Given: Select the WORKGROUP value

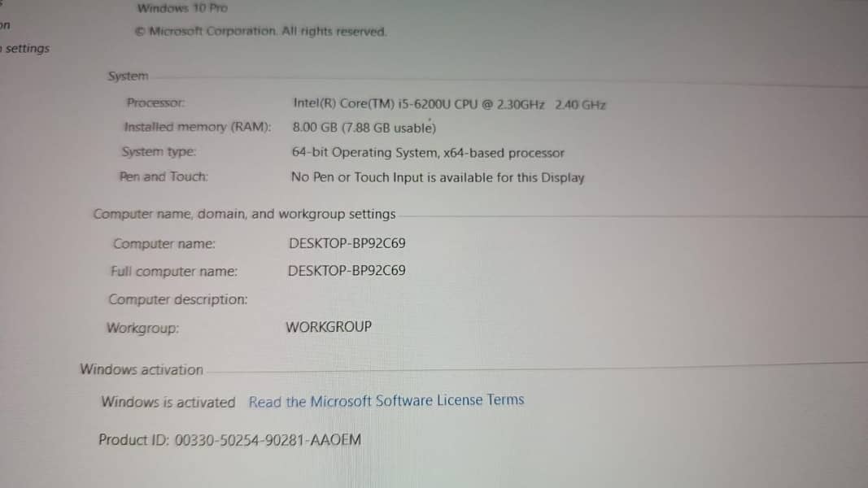Looking at the screenshot, I should click(x=329, y=327).
